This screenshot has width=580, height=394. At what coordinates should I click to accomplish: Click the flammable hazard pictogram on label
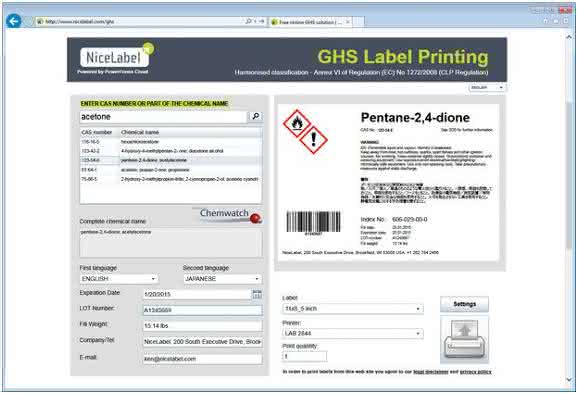click(x=297, y=123)
